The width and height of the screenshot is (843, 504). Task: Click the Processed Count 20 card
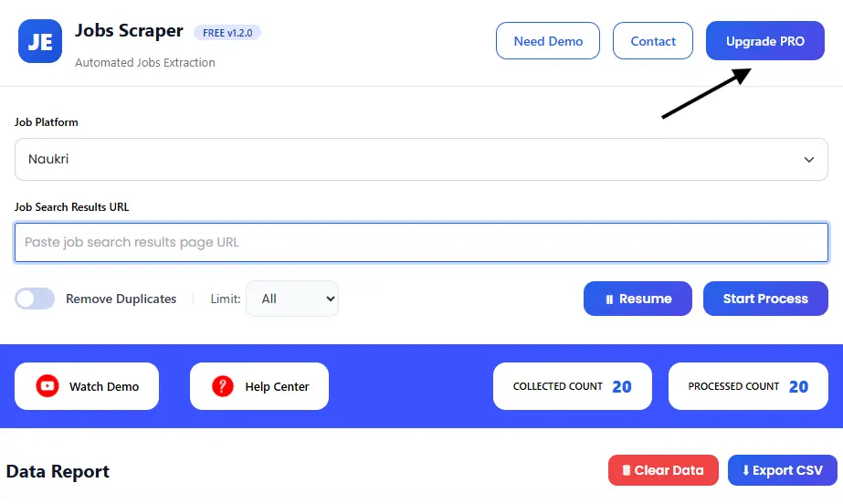[x=748, y=386]
